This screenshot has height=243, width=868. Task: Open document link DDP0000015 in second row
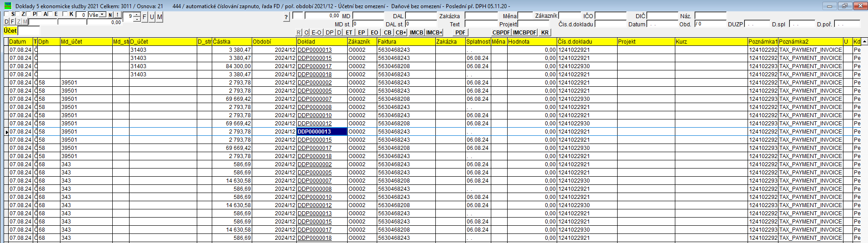coord(314,58)
